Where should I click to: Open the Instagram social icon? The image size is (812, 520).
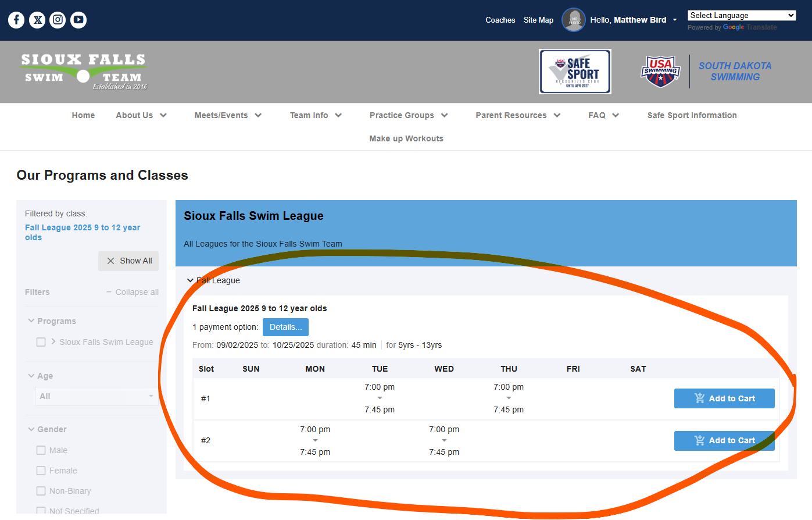pyautogui.click(x=58, y=20)
